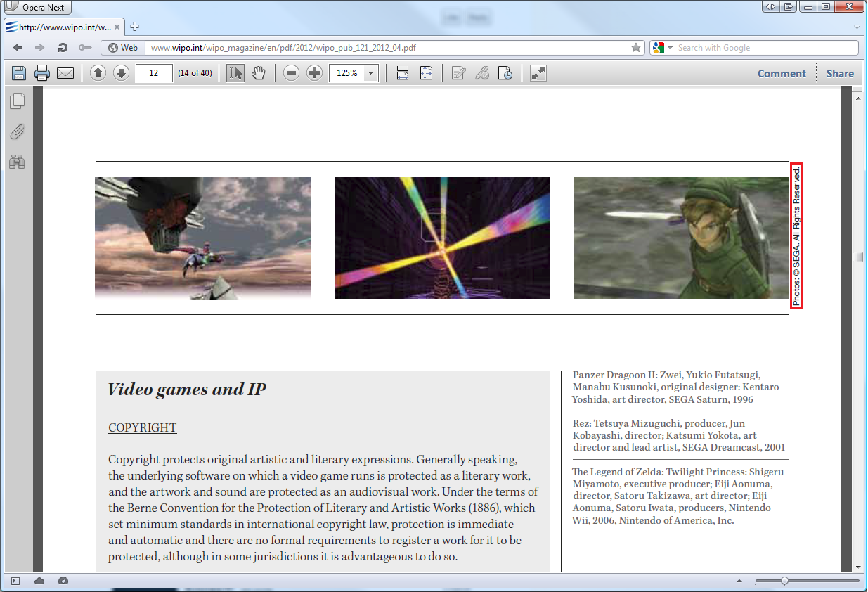Click the scrollbar down arrow
Viewport: 868px width, 592px height.
[857, 567]
